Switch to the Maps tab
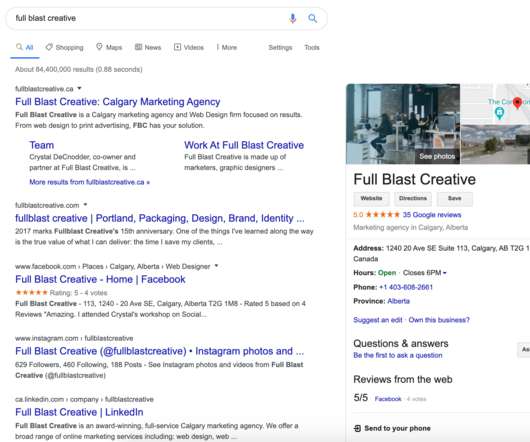 click(109, 47)
